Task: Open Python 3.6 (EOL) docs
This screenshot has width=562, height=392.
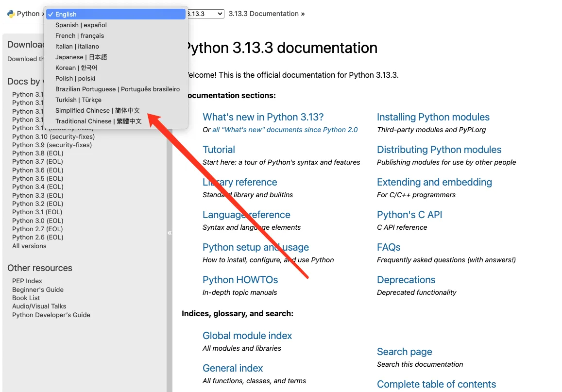Action: (37, 170)
